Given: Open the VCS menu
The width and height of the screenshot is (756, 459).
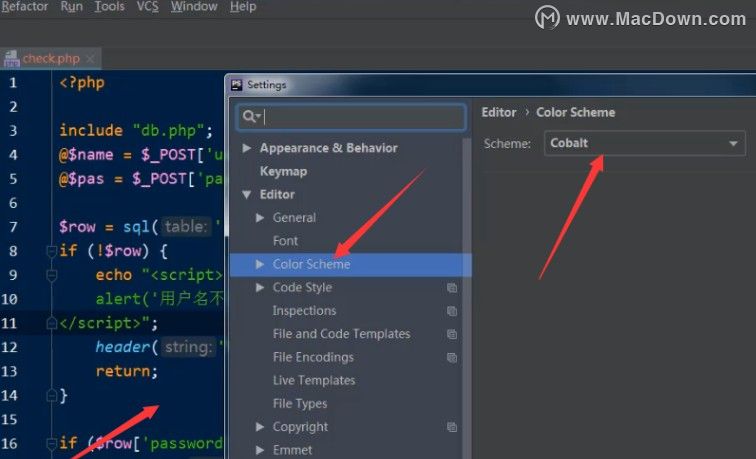Looking at the screenshot, I should pyautogui.click(x=148, y=7).
